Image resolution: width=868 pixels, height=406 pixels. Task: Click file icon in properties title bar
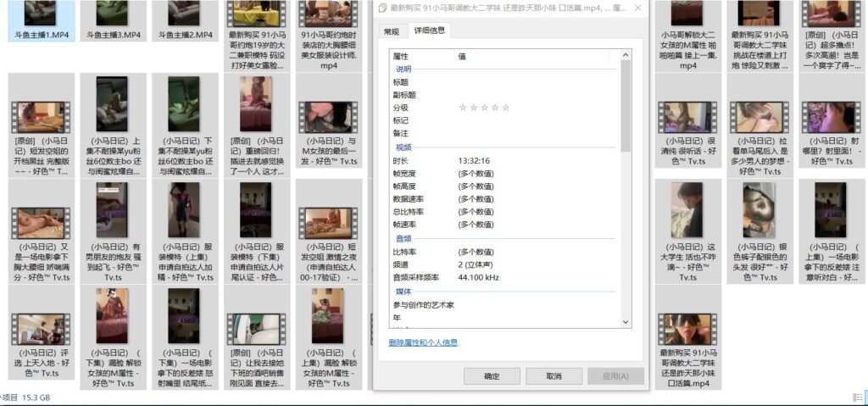[381, 8]
